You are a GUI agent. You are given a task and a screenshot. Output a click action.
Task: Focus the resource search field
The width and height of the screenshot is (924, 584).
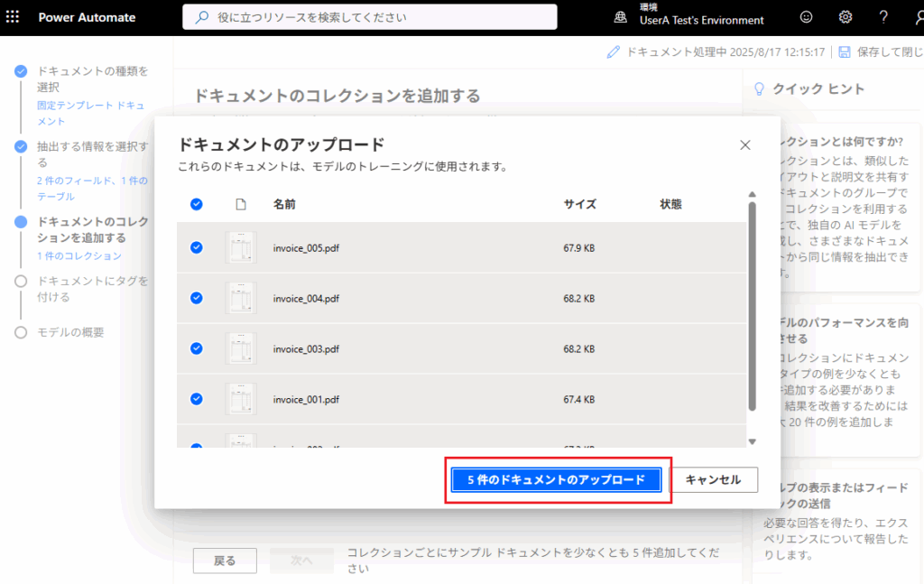(x=369, y=17)
